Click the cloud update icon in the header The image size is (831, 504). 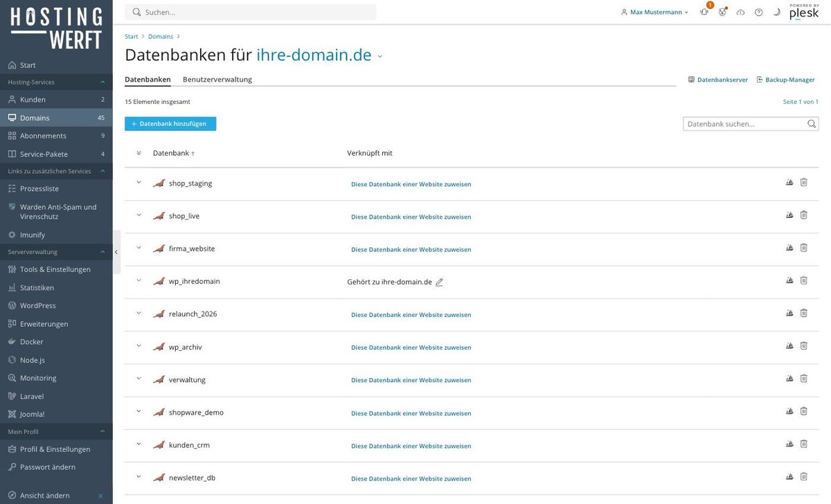[x=740, y=12]
